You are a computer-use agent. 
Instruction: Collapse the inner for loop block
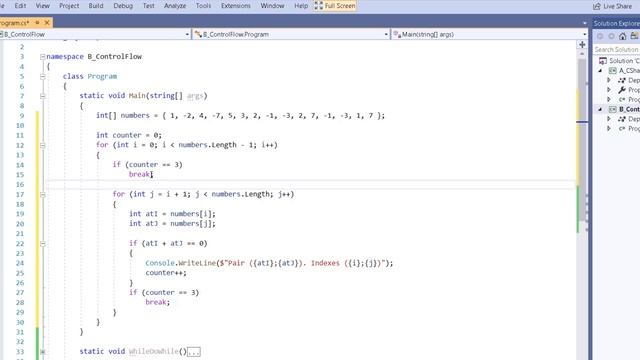[42, 194]
